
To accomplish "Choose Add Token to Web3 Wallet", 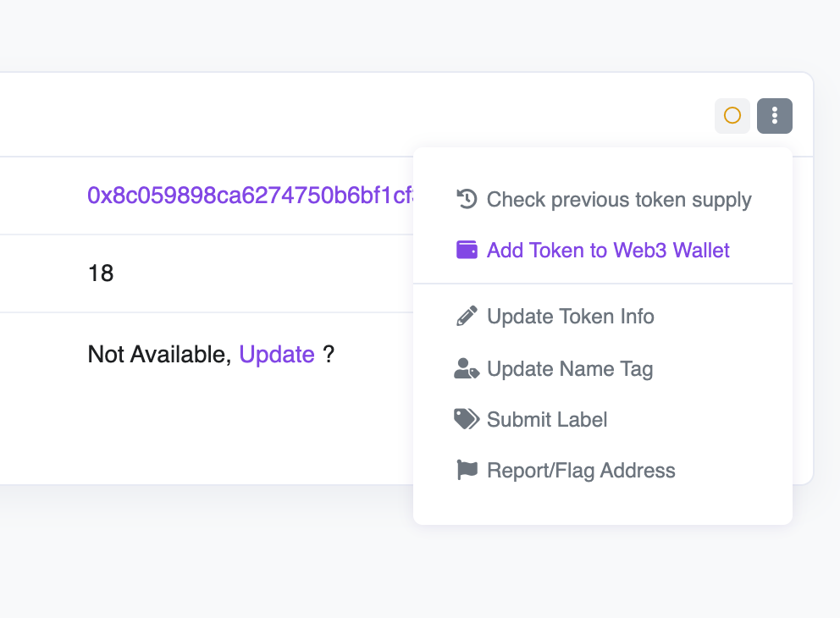I will (x=608, y=251).
